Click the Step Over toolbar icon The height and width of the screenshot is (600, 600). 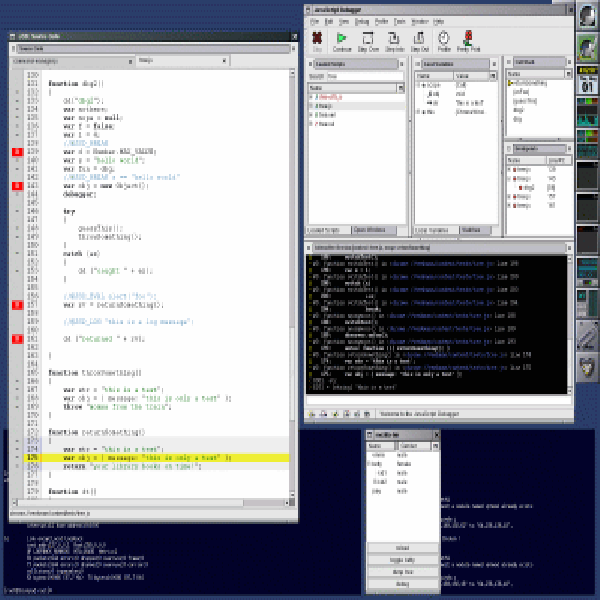(368, 38)
